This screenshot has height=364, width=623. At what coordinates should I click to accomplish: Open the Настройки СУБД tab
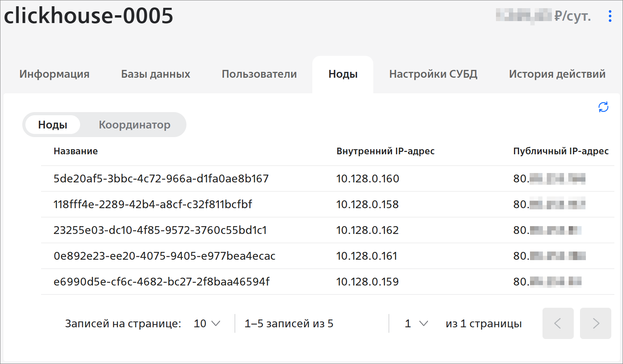(x=433, y=74)
